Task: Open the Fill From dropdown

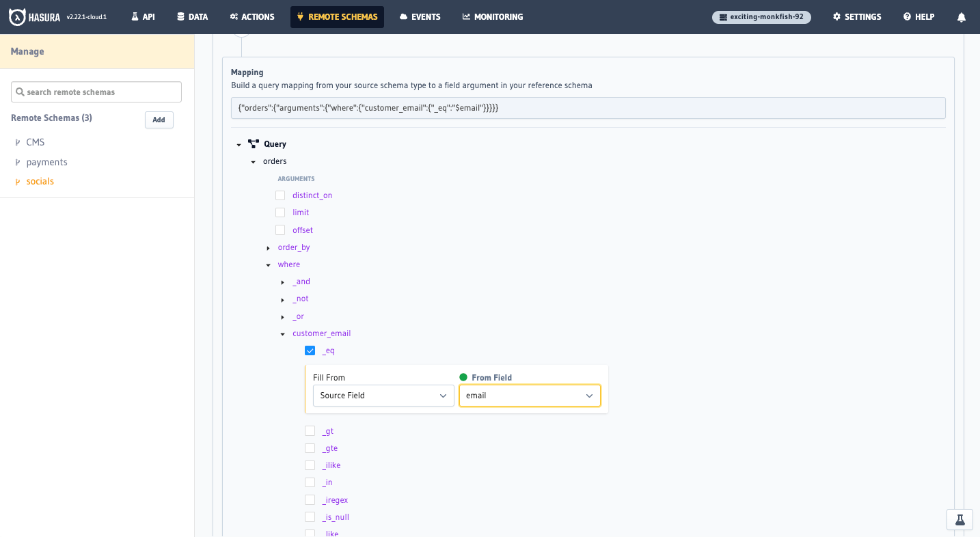Action: tap(383, 395)
